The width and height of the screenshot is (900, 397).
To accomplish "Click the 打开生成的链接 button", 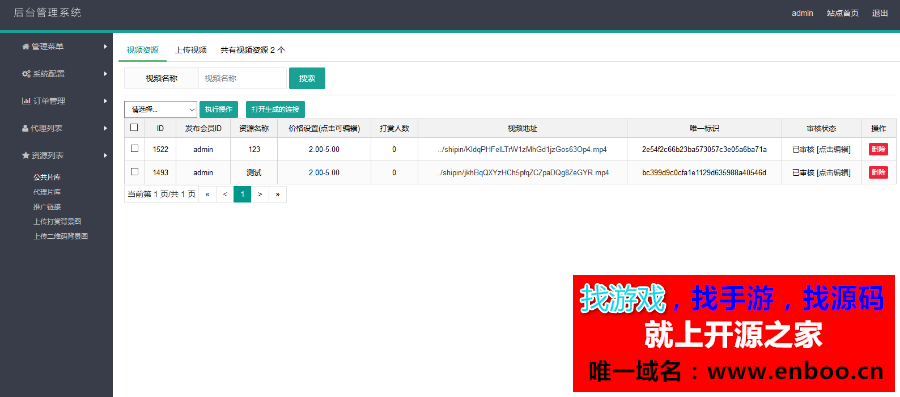I will [276, 109].
